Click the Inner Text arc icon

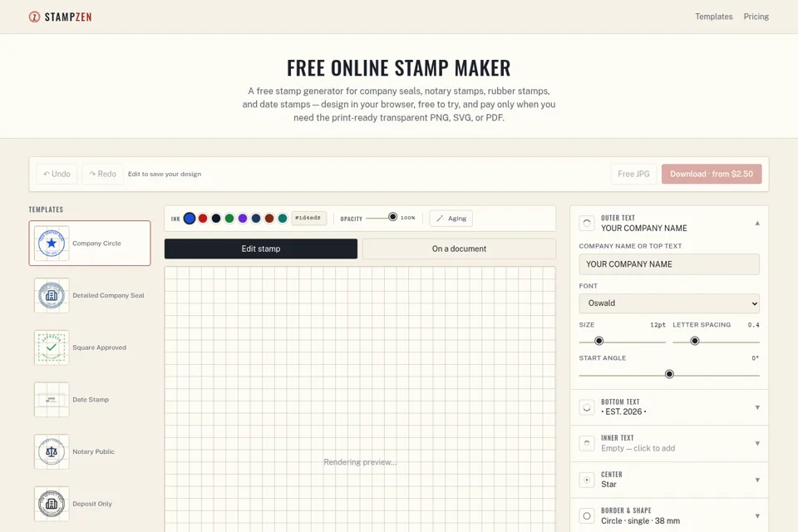pyautogui.click(x=587, y=443)
